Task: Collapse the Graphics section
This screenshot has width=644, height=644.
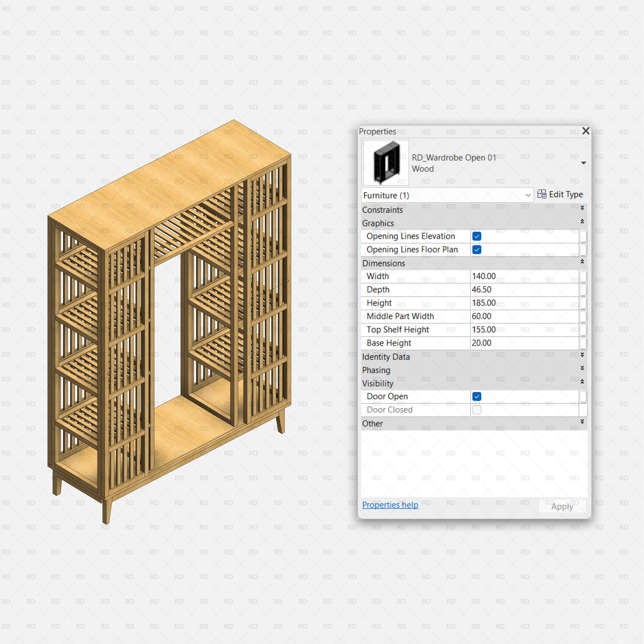Action: click(x=583, y=221)
